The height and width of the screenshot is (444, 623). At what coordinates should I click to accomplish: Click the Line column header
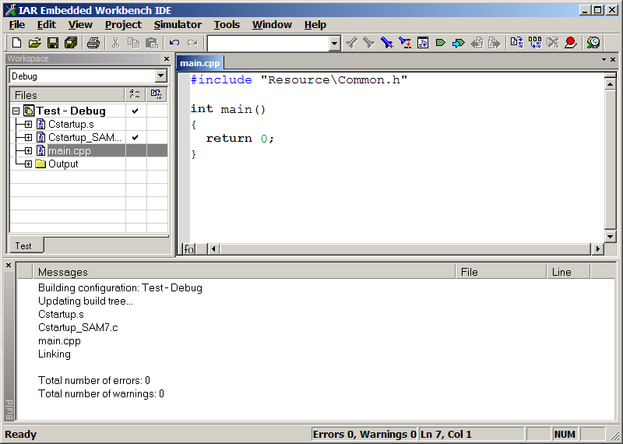pyautogui.click(x=568, y=272)
